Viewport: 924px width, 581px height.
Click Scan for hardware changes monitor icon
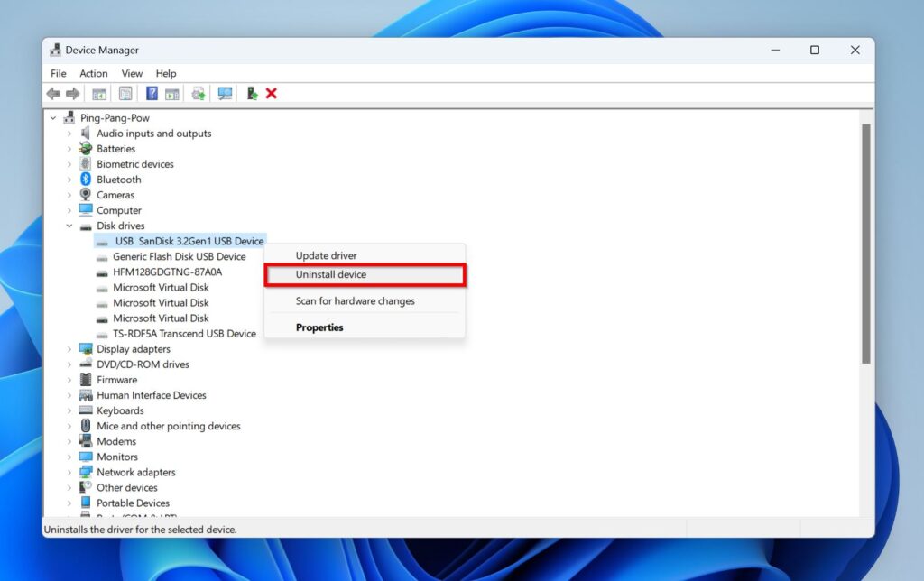[x=225, y=94]
